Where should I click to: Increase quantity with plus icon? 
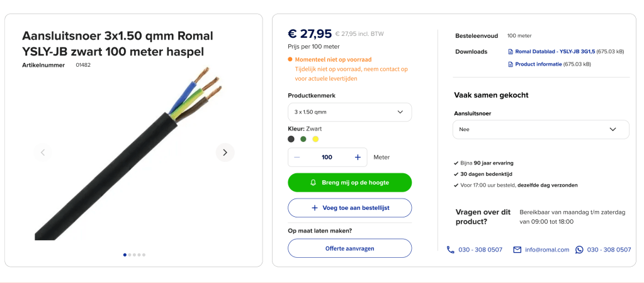[358, 157]
